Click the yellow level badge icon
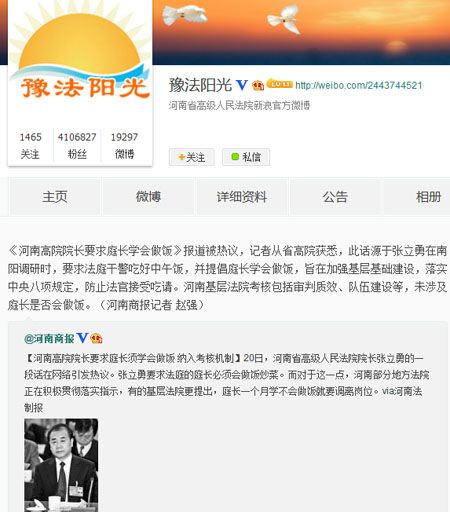Screen dimensions: 450x512 coord(280,84)
